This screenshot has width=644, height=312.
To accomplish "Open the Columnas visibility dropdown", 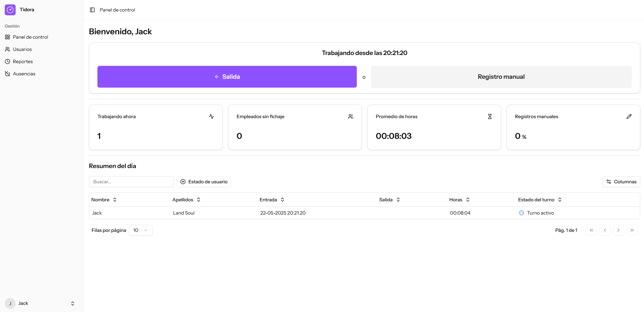I will [621, 182].
